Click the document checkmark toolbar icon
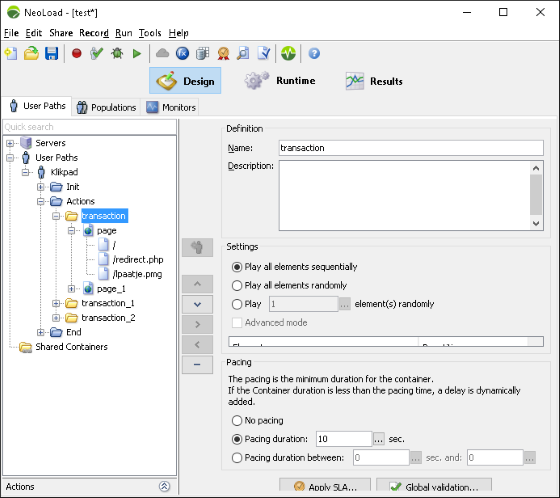The height and width of the screenshot is (498, 560). 264,54
